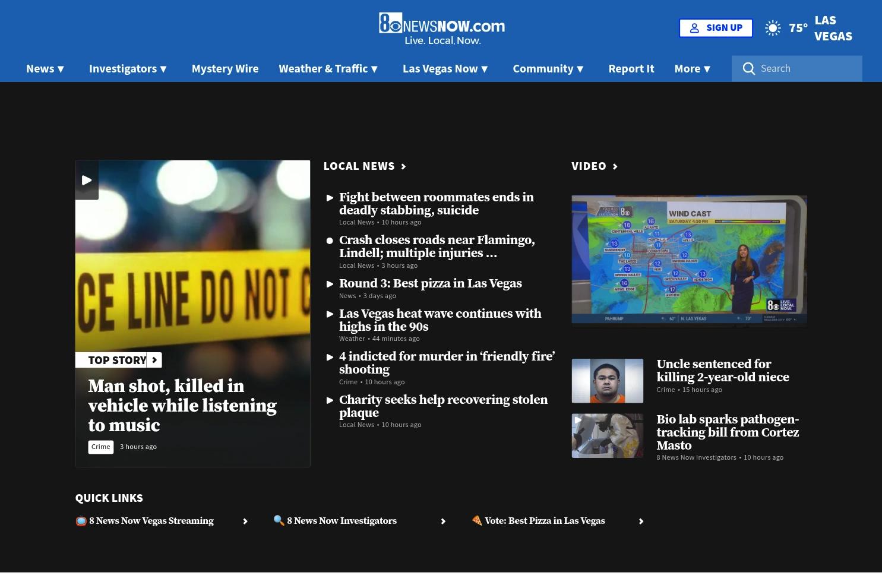Click the Crime tag on top story
Viewport: 882px width, 588px height.
pos(101,447)
